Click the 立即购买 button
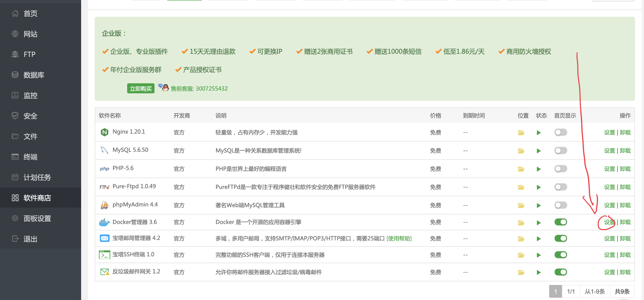The image size is (644, 300). (141, 88)
